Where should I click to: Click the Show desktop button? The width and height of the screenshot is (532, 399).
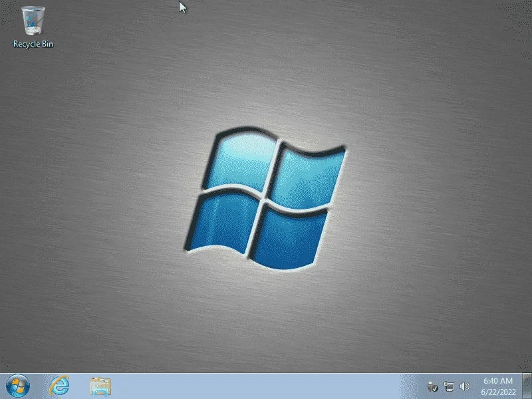pos(527,386)
